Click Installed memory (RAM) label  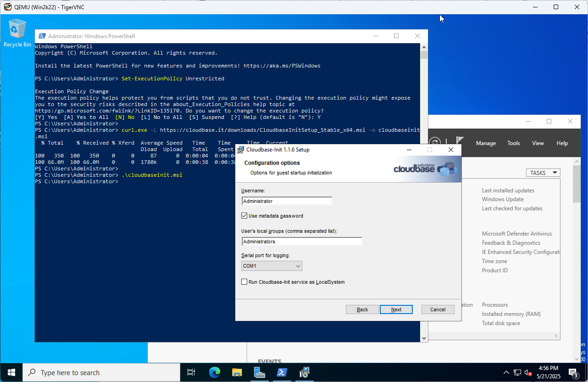(x=511, y=314)
